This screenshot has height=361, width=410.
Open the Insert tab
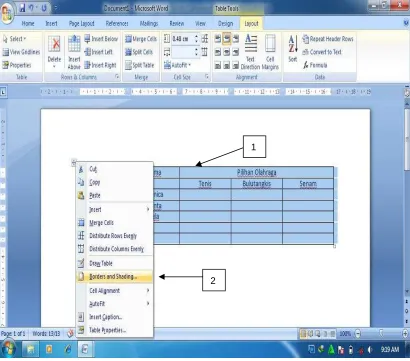point(51,24)
